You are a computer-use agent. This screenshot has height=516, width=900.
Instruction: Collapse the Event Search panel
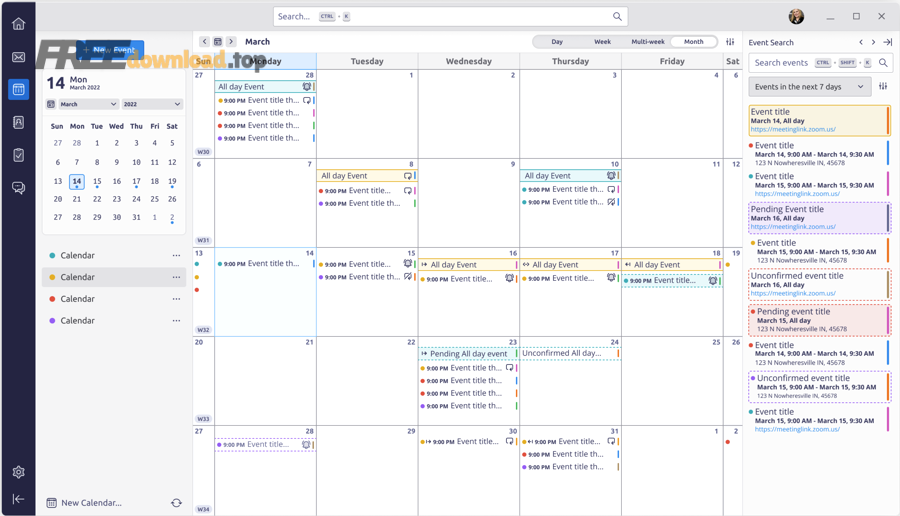887,42
